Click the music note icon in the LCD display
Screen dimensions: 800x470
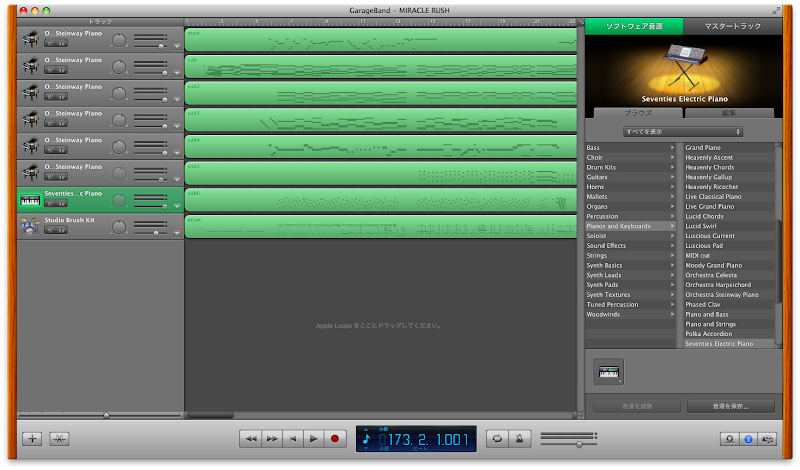click(x=366, y=438)
